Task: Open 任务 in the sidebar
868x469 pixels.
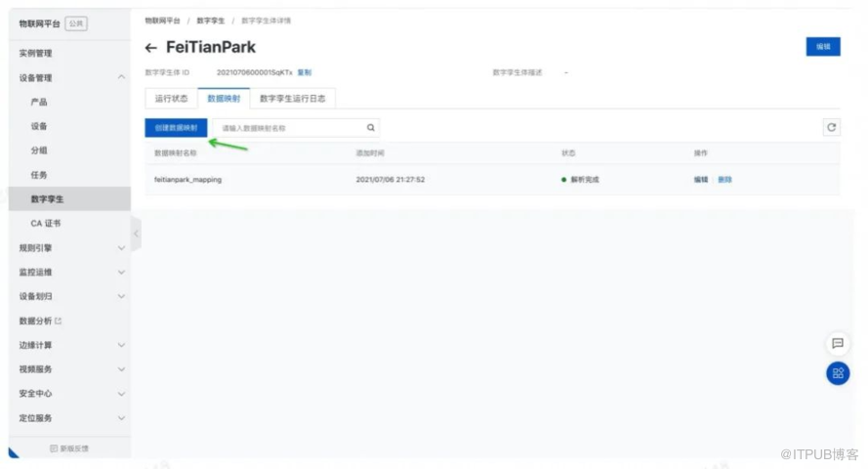Action: [x=39, y=175]
